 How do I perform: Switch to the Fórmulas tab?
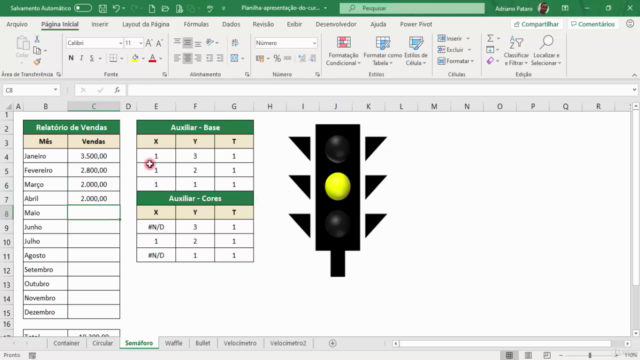196,24
